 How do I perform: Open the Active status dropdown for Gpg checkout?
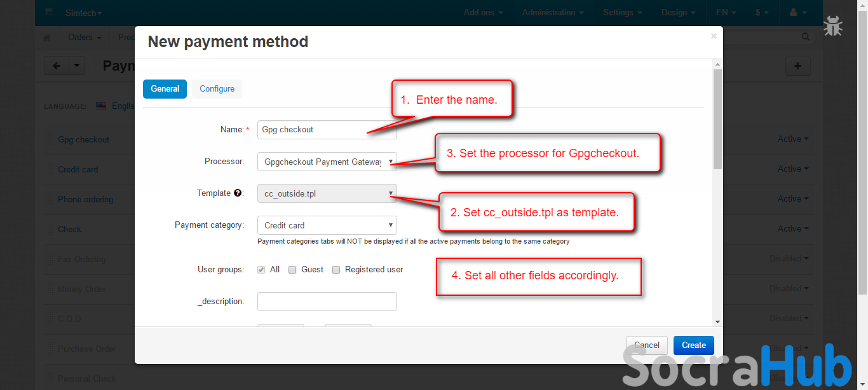[793, 139]
